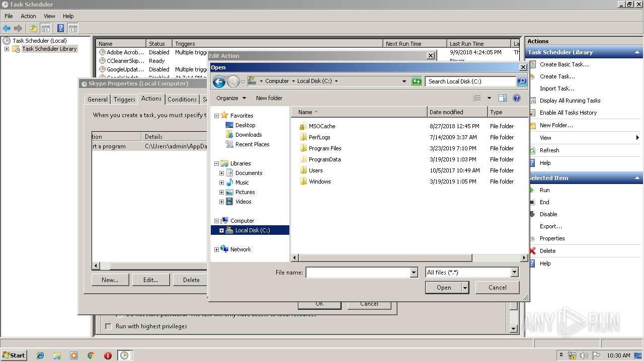
Task: Click the search magnifier icon in Open dialog
Action: pos(521,81)
